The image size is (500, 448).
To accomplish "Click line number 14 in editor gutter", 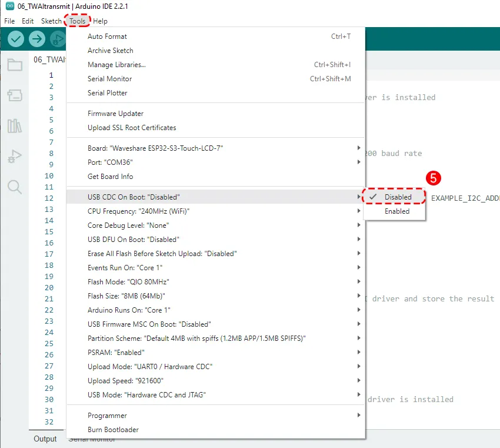I will (x=49, y=220).
